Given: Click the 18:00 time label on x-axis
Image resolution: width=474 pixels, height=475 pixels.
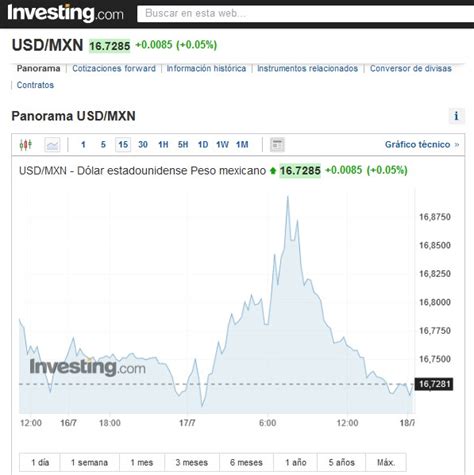Looking at the screenshot, I should [x=110, y=423].
